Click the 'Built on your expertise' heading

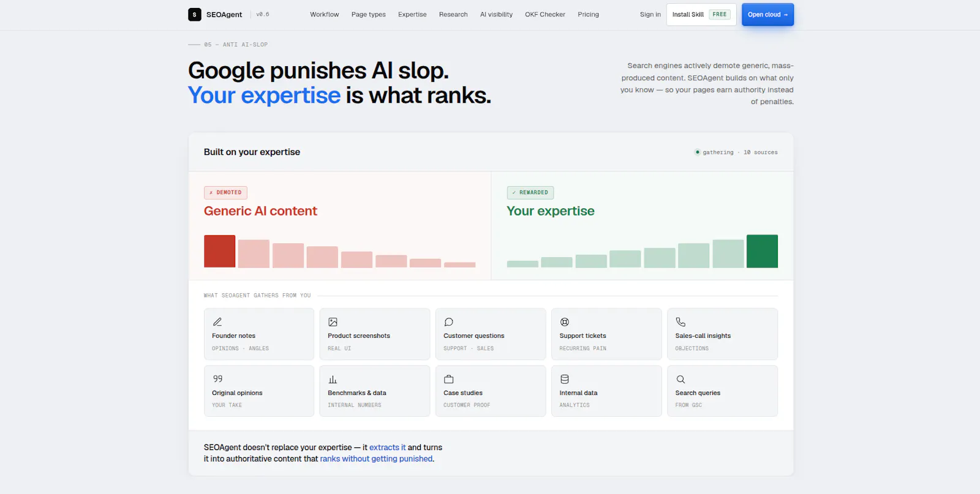coord(252,152)
